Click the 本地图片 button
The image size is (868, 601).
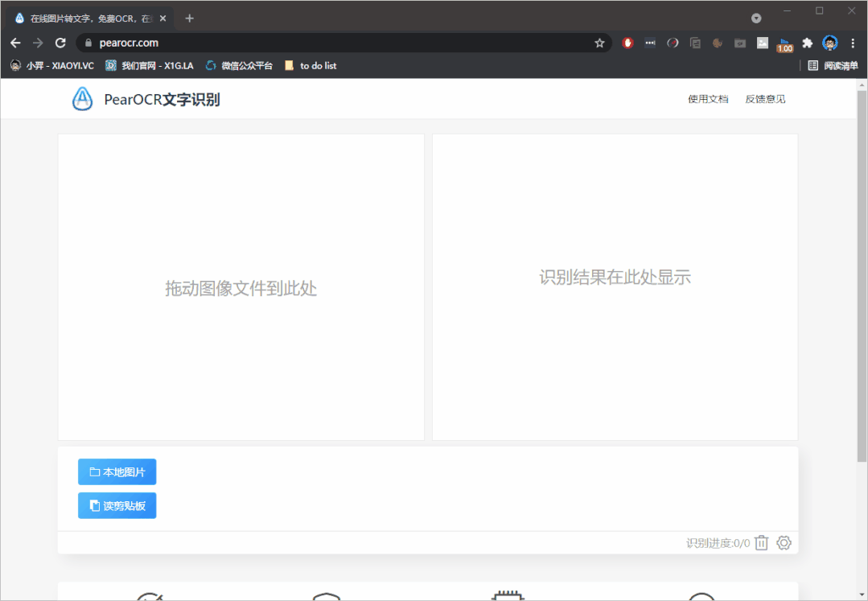[117, 472]
